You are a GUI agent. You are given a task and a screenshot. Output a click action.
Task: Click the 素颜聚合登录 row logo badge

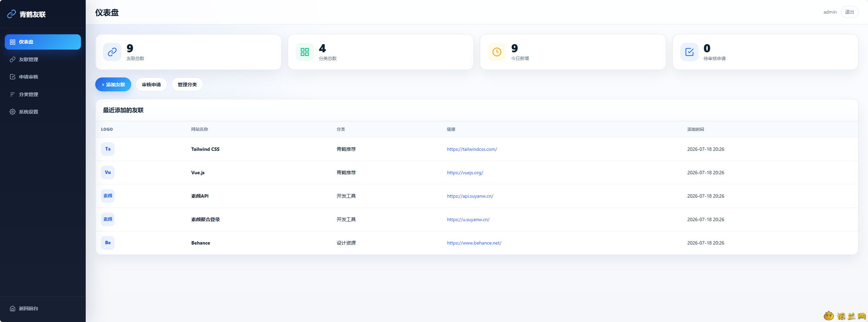108,219
